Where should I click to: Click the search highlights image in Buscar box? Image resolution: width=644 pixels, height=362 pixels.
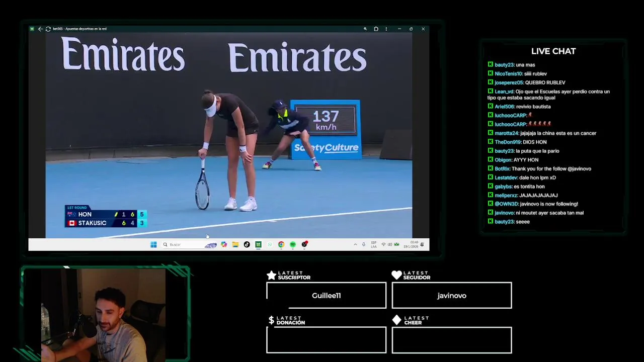pos(210,245)
